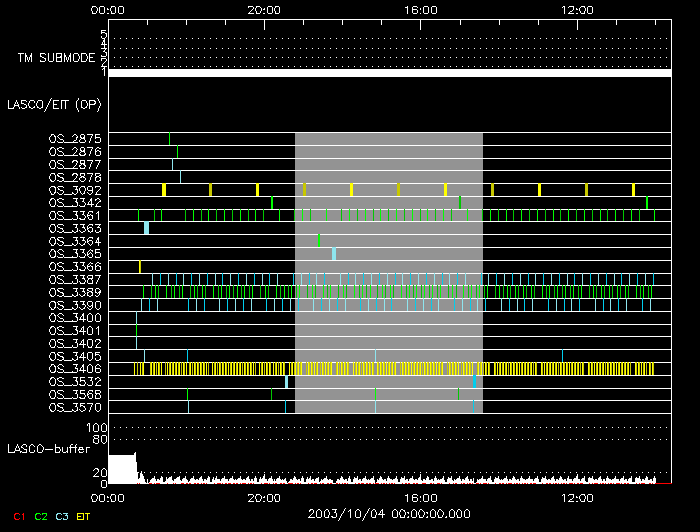Select the yellow marker in OS_3366 row
Image resolution: width=700 pixels, height=532 pixels.
(140, 266)
